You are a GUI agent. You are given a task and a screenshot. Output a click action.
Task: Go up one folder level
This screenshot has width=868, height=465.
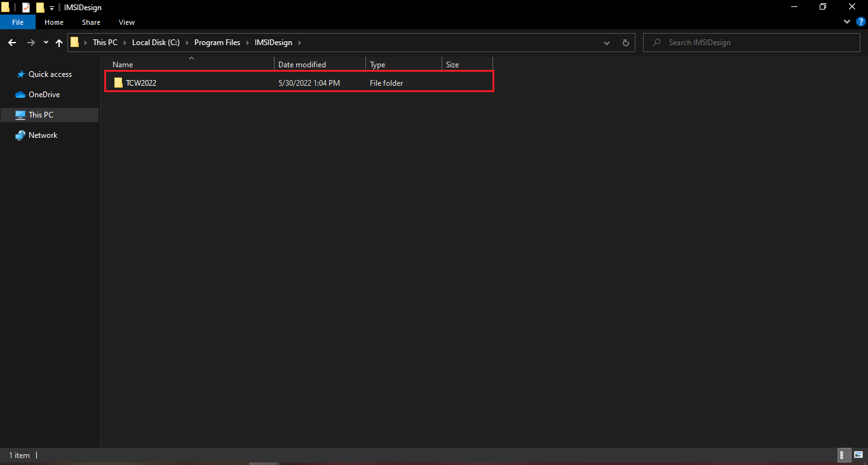point(59,43)
